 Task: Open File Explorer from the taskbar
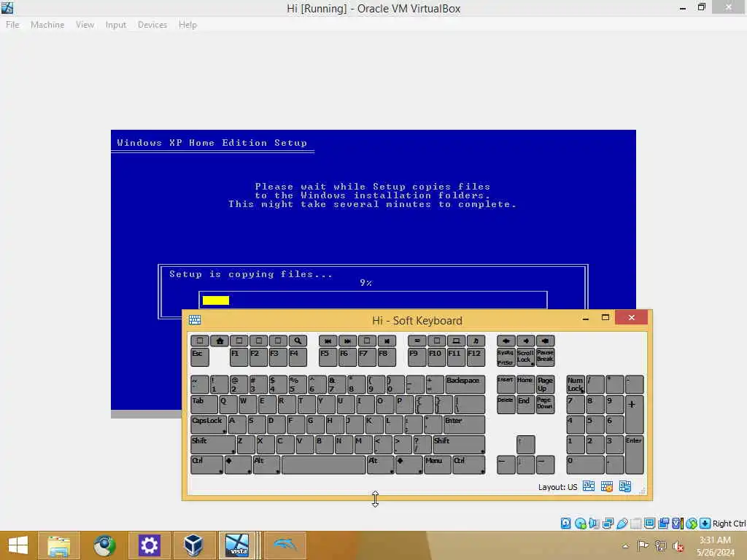(x=59, y=545)
